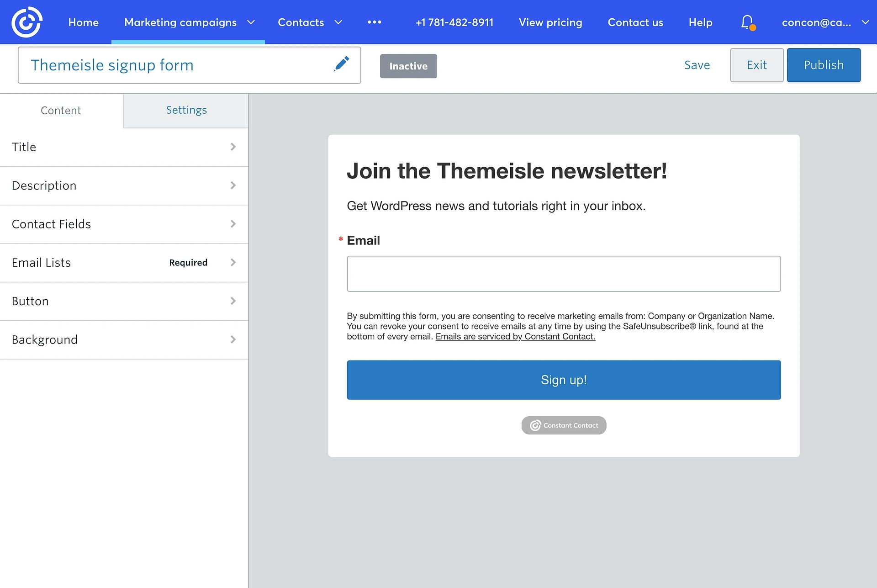Click the Publish button
The width and height of the screenshot is (877, 588).
pos(823,65)
